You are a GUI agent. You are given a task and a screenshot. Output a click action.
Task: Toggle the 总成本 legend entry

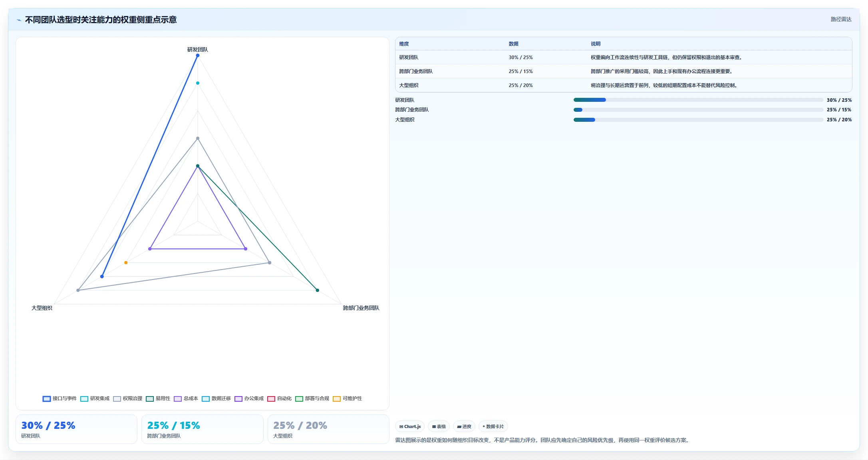[186, 399]
